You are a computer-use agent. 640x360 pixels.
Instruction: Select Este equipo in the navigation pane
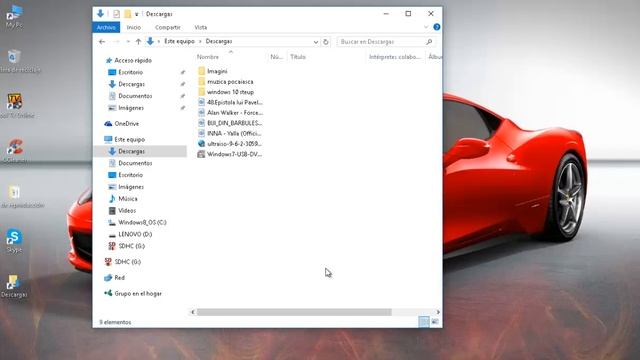tap(129, 140)
